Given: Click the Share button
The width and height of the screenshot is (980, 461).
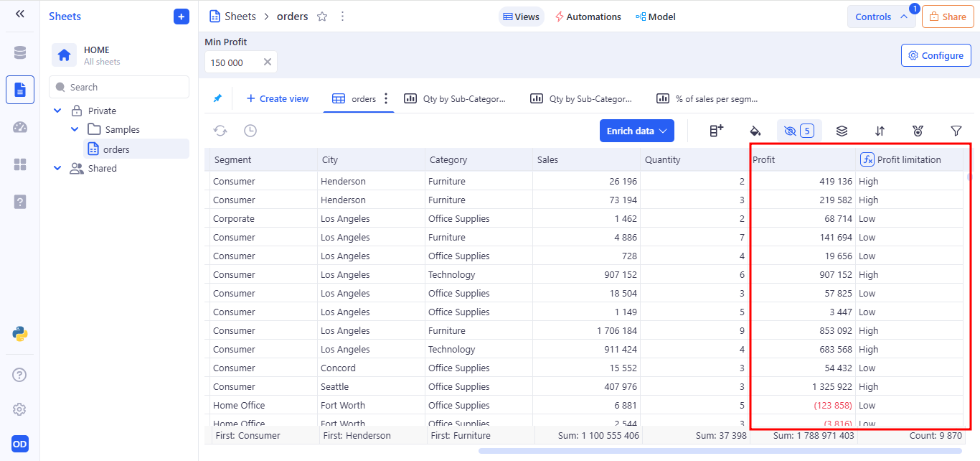Looking at the screenshot, I should [947, 17].
